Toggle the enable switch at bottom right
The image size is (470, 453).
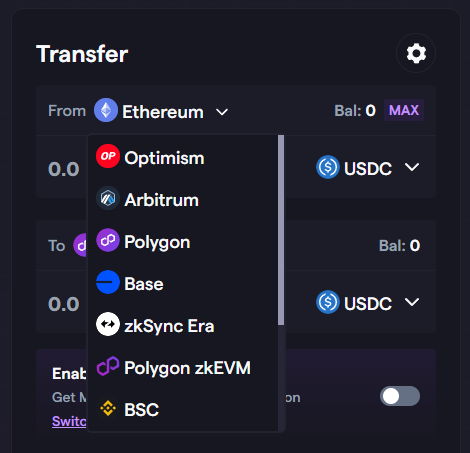(400, 396)
